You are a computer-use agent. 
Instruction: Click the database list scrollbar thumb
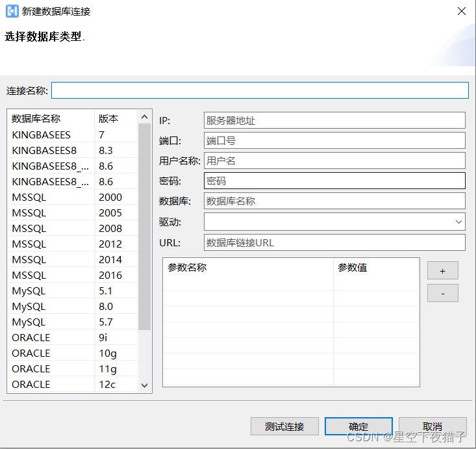click(x=145, y=227)
